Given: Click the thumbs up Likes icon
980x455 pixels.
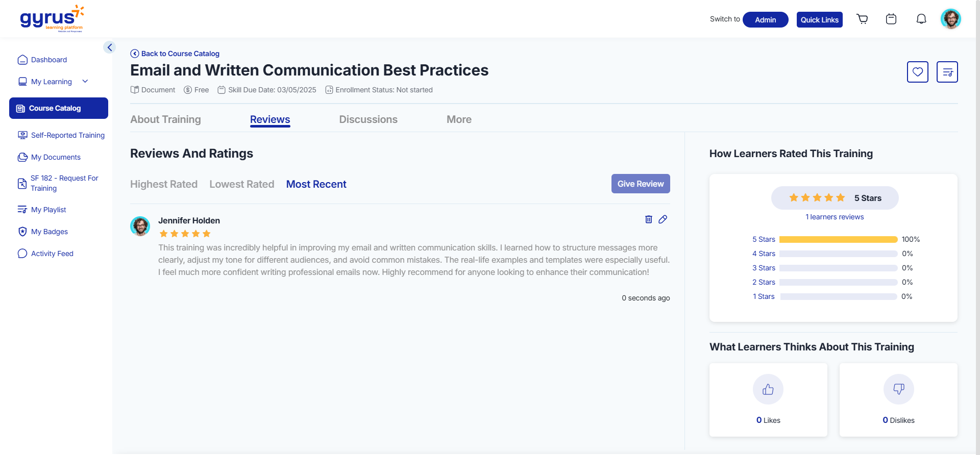Looking at the screenshot, I should pyautogui.click(x=768, y=390).
